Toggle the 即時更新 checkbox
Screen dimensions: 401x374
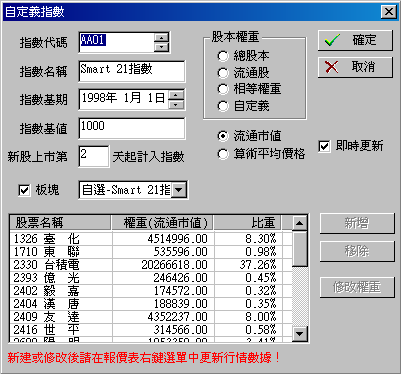(x=324, y=146)
